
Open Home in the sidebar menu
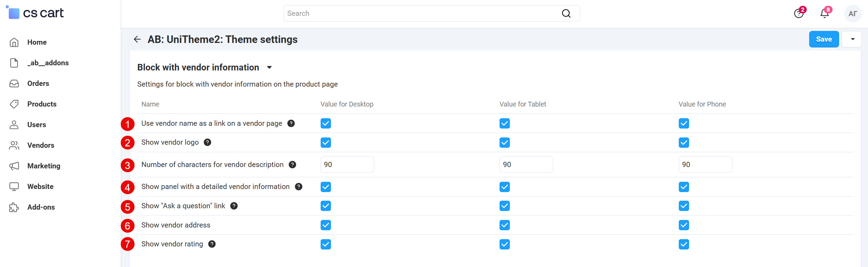[x=37, y=42]
